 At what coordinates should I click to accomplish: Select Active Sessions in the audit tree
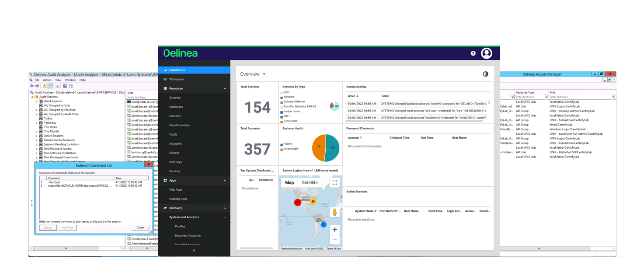tap(53, 135)
